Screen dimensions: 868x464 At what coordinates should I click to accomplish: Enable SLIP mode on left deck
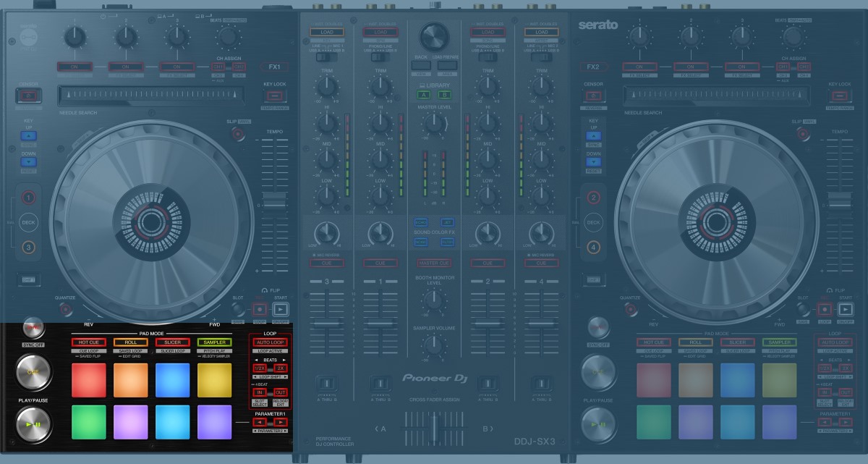(238, 134)
